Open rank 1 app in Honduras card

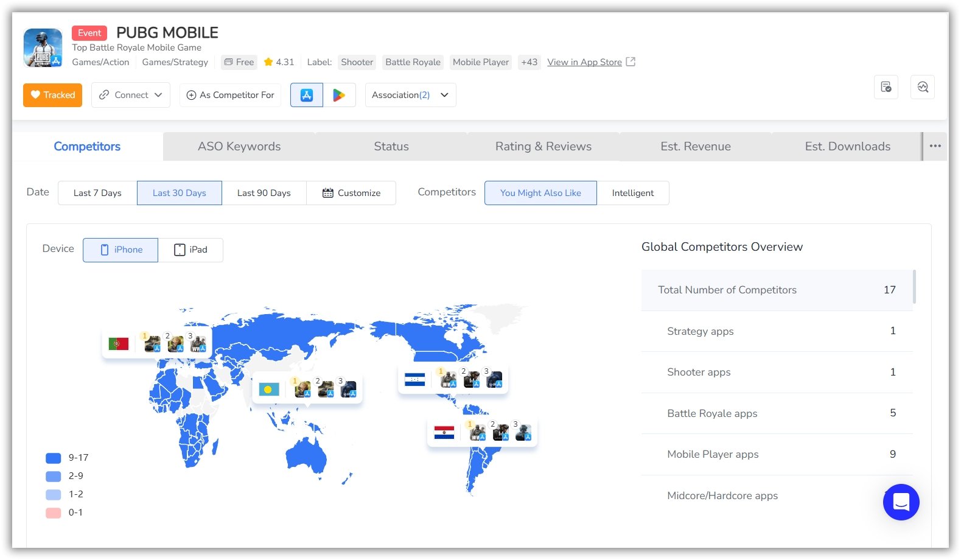(449, 380)
